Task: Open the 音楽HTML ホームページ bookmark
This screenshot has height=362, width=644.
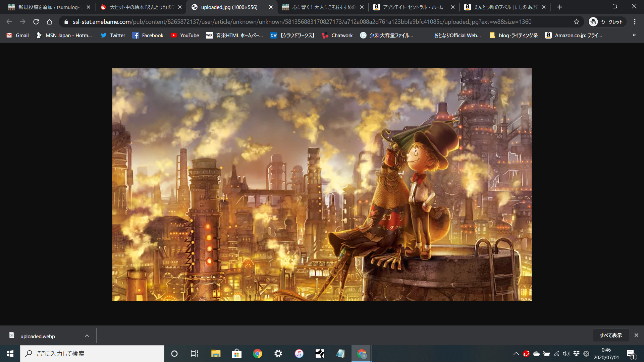Action: pyautogui.click(x=234, y=35)
